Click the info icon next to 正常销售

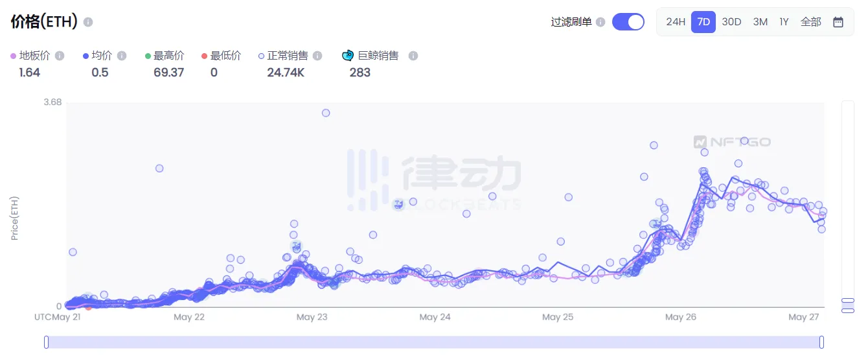[x=317, y=56]
